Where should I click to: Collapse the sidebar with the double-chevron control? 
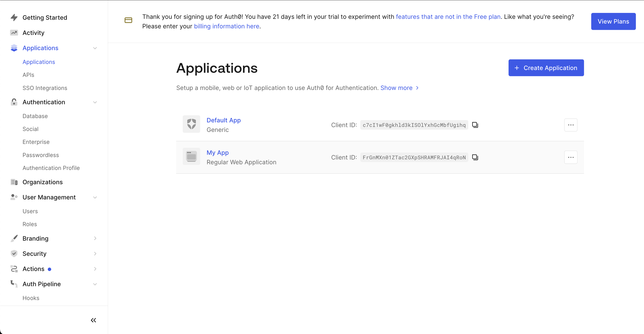coord(93,320)
